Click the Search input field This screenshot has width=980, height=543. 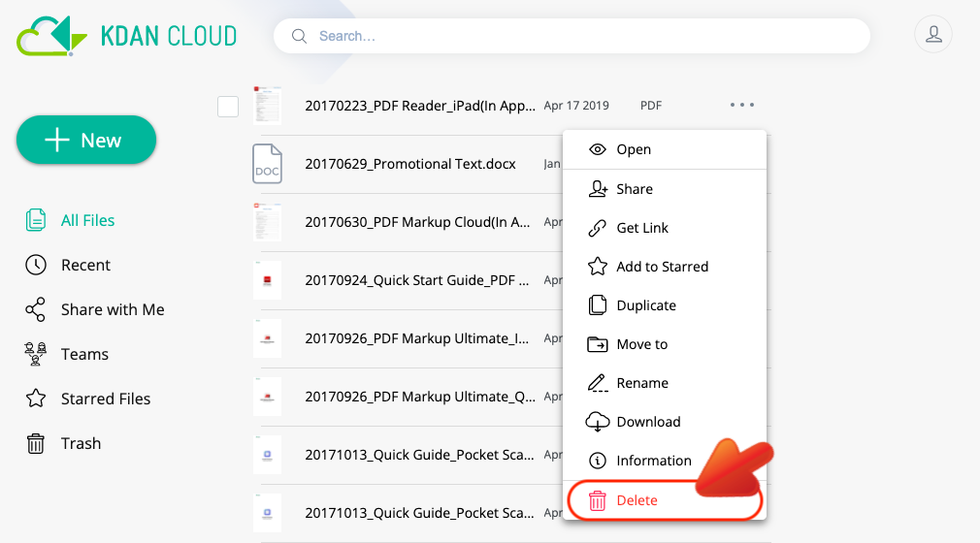572,36
